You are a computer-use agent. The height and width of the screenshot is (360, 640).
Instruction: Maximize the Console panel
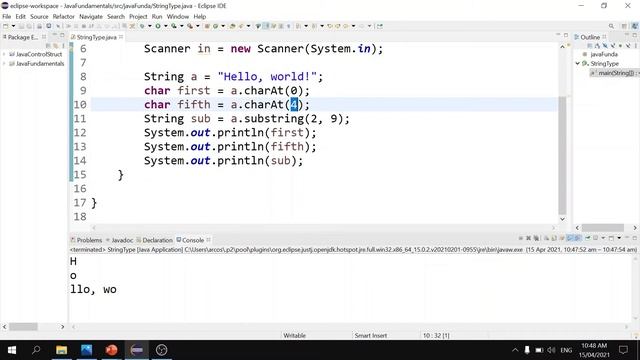[x=635, y=238]
